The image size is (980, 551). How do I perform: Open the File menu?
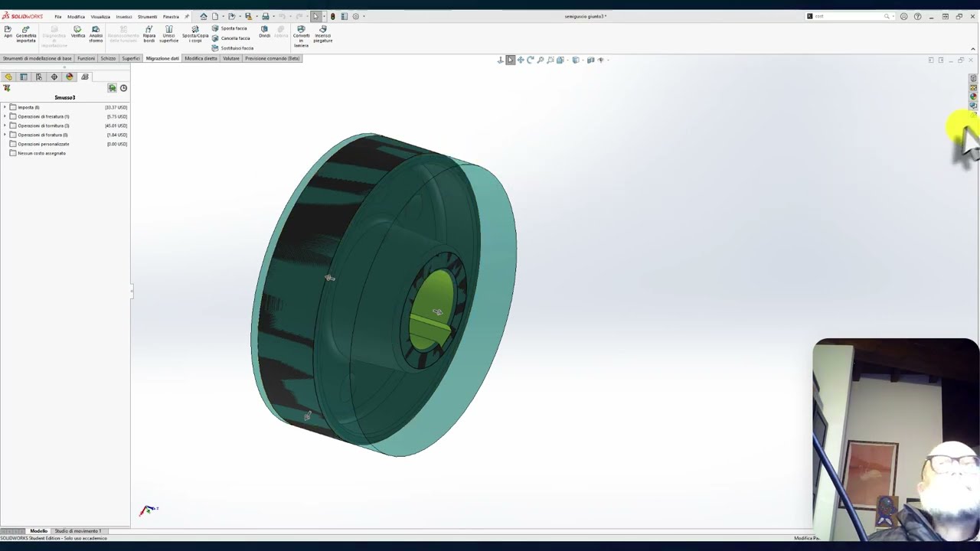coord(57,16)
